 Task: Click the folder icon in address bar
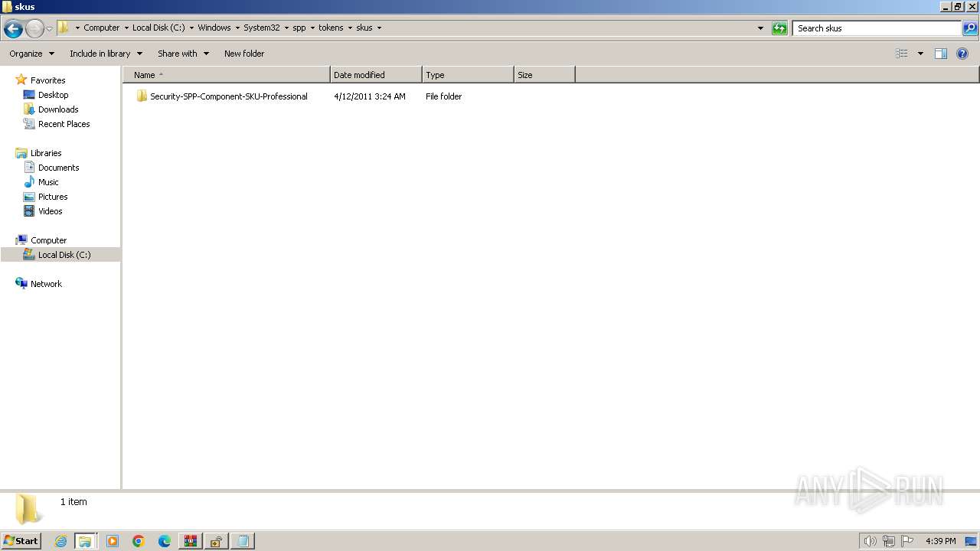[x=64, y=28]
